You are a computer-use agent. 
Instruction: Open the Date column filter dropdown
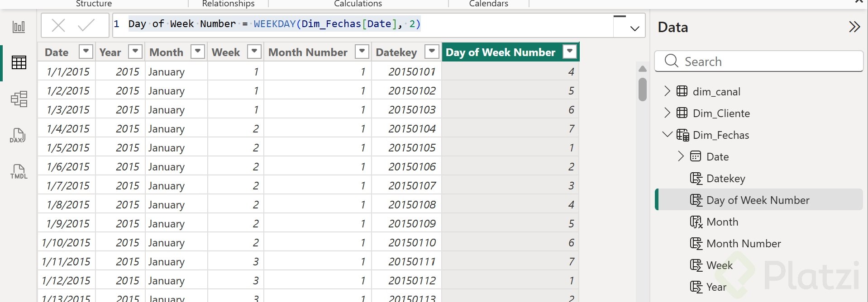pos(86,52)
